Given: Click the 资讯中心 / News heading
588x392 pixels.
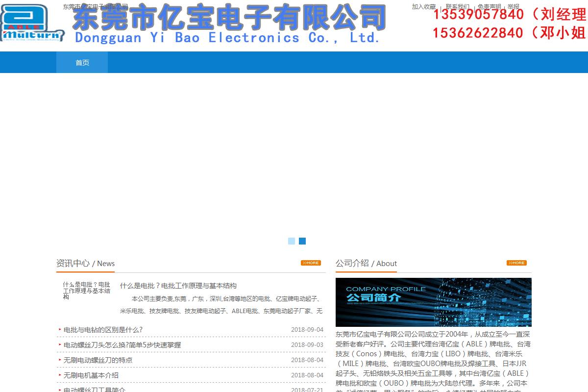Looking at the screenshot, I should (85, 263).
